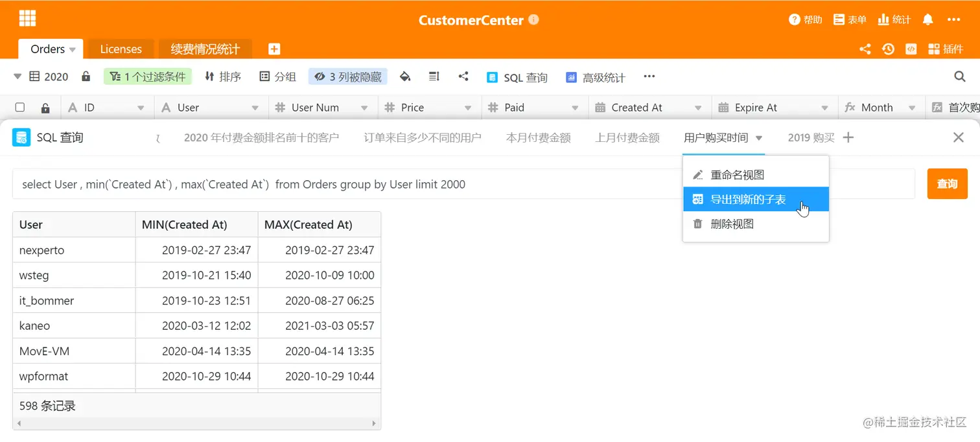980x442 pixels.
Task: Open the 帮助 help menu
Action: pyautogui.click(x=806, y=19)
